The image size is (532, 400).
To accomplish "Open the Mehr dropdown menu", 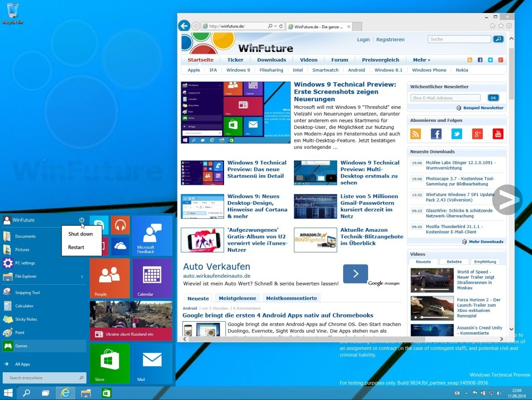I will (x=421, y=60).
